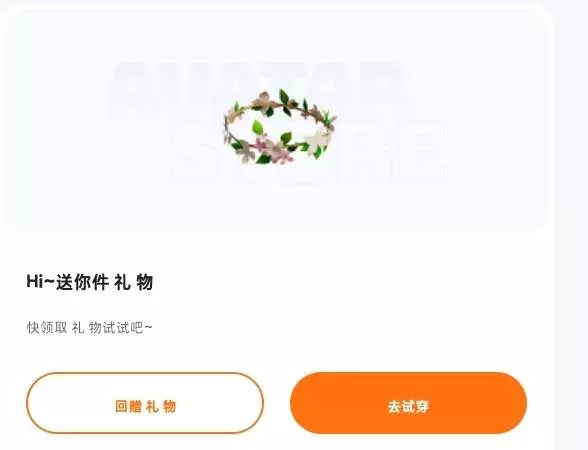
Task: Click the leaves at wreath's right edge
Action: [329, 118]
